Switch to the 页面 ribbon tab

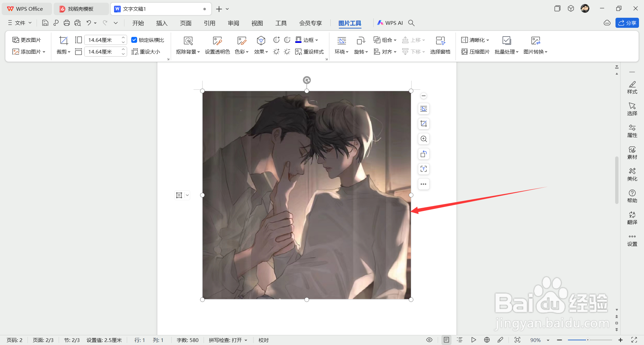186,23
